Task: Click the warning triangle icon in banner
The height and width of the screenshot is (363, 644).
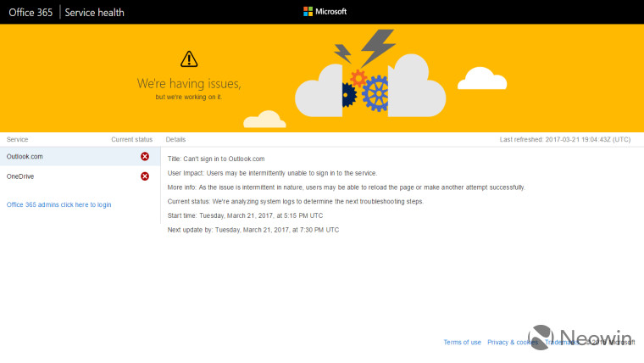Action: pyautogui.click(x=189, y=59)
